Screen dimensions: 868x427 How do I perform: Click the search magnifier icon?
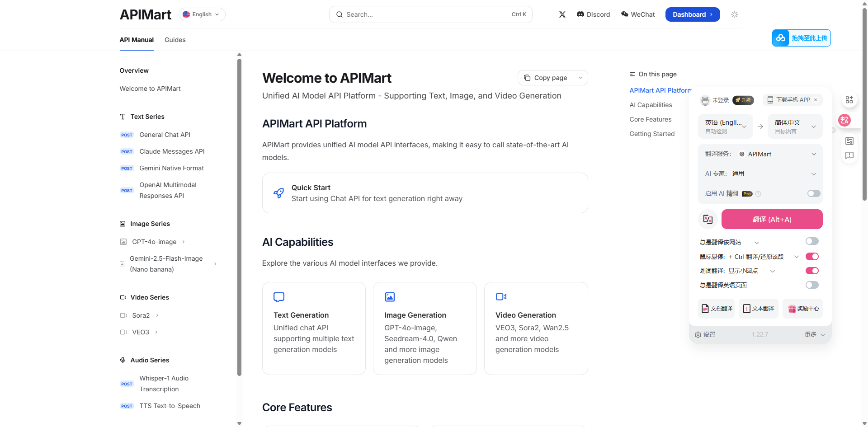340,14
